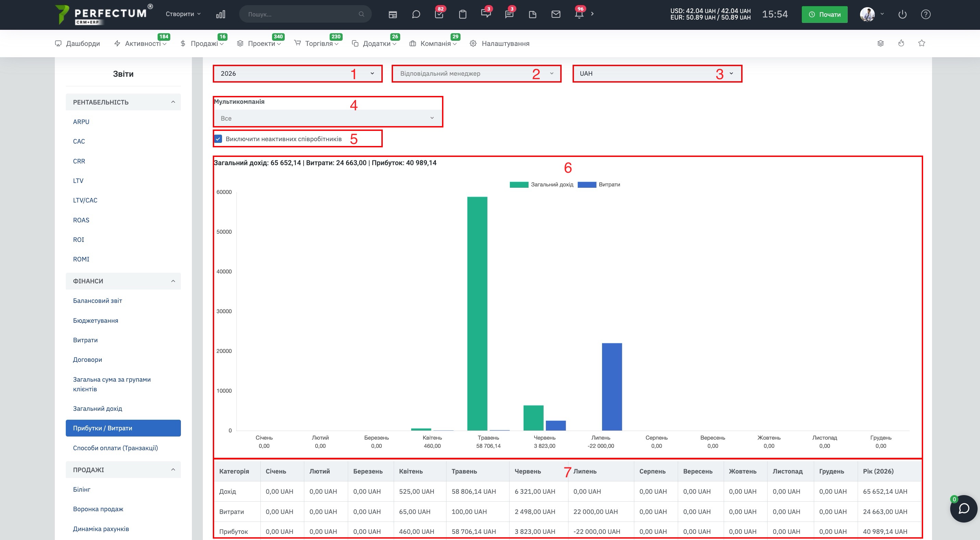Toggle Витрати legend series in chart

[x=599, y=184]
